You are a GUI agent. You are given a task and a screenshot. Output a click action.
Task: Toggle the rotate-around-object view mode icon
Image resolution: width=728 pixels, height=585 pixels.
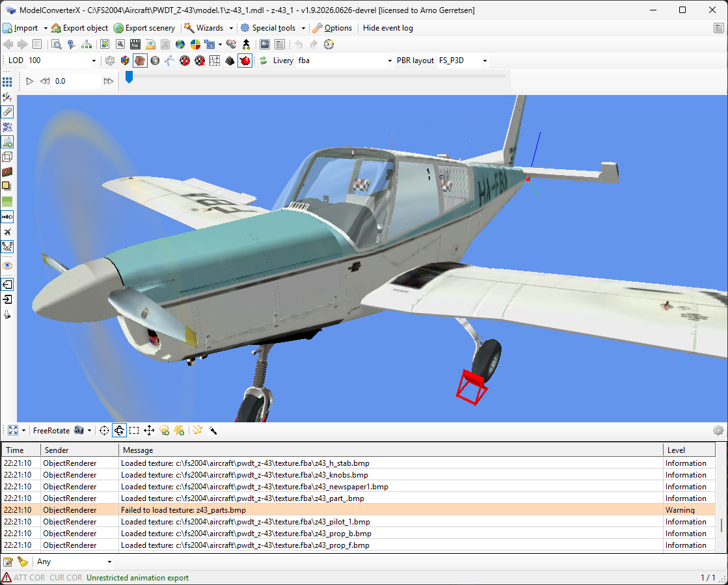pyautogui.click(x=119, y=430)
